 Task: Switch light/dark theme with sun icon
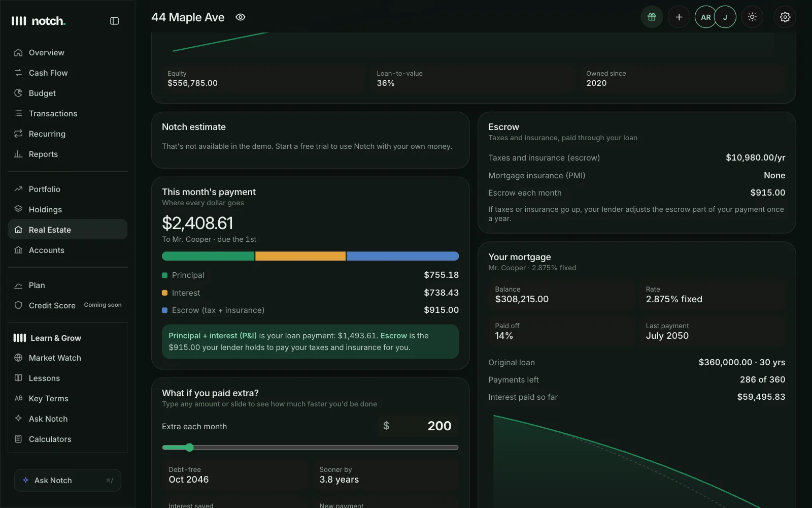point(752,17)
